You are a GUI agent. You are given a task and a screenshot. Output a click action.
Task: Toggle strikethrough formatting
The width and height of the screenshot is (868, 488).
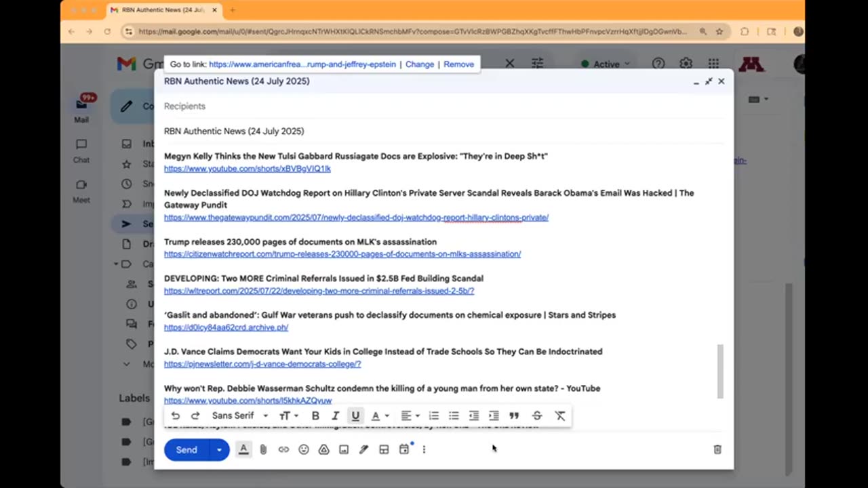click(x=537, y=415)
